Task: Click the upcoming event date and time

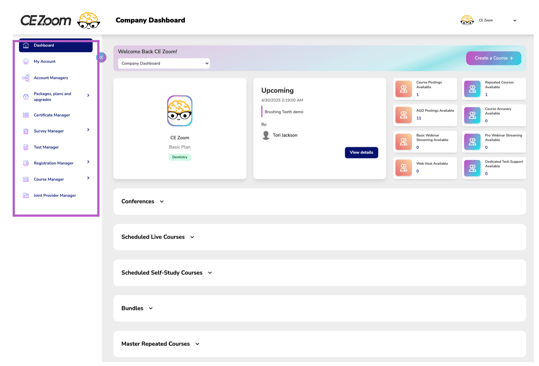Action: coord(282,100)
